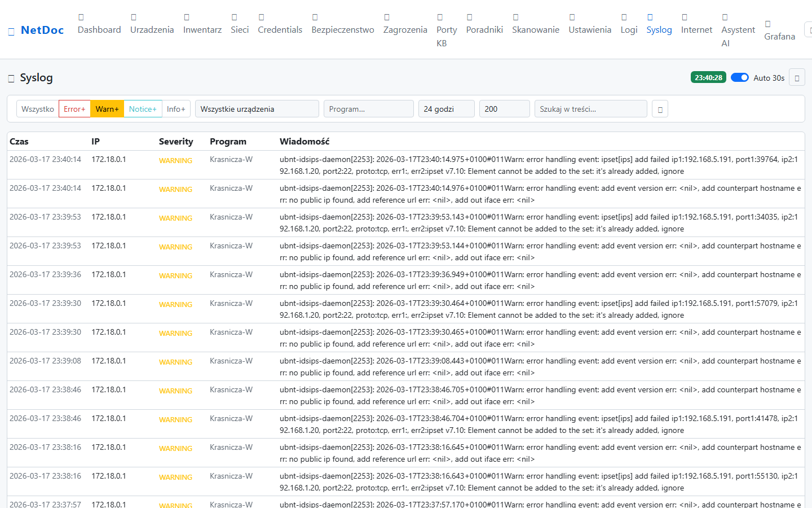Image resolution: width=812 pixels, height=508 pixels.
Task: Open the 200 row limit dropdown
Action: click(504, 109)
